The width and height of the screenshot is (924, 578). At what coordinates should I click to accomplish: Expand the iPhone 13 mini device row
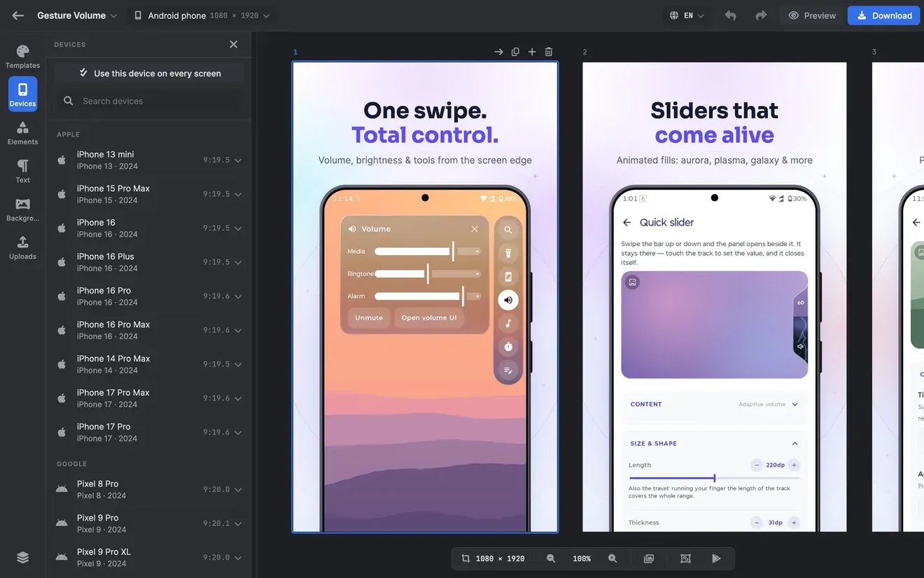(x=238, y=160)
